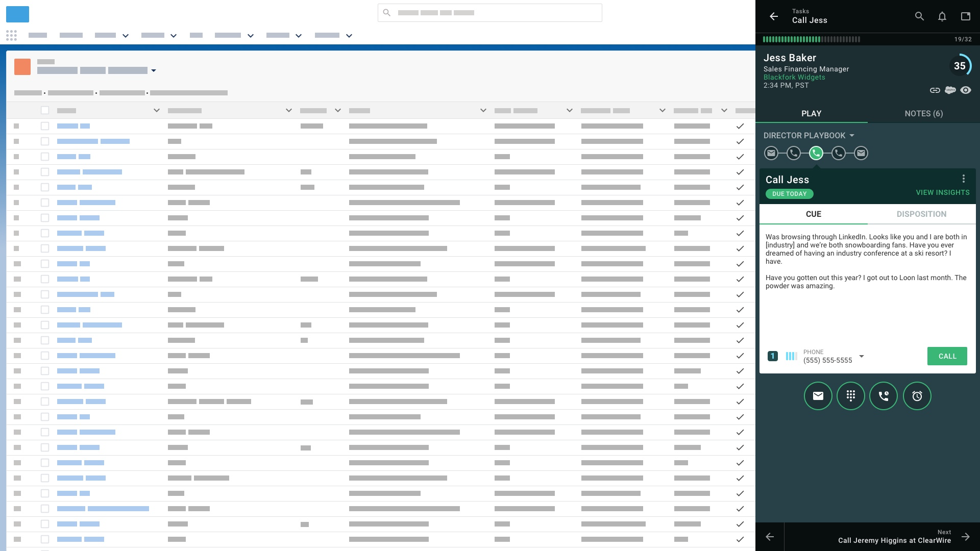This screenshot has width=980, height=551.
Task: Select the second step phone icon in playbook
Action: point(794,153)
